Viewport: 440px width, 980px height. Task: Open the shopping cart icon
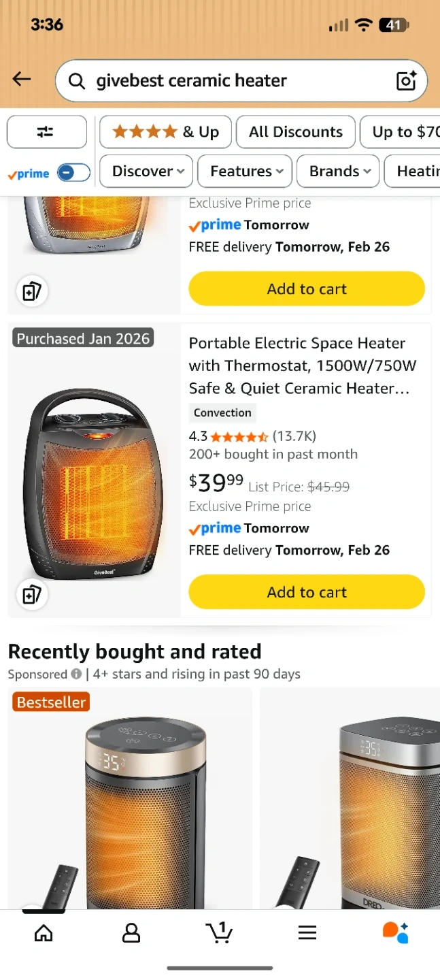click(x=219, y=932)
